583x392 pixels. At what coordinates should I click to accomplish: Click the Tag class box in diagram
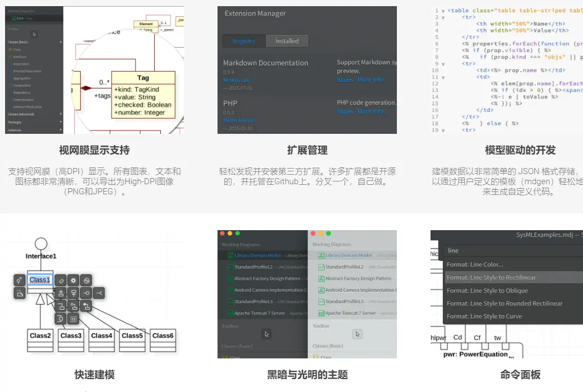click(x=143, y=95)
